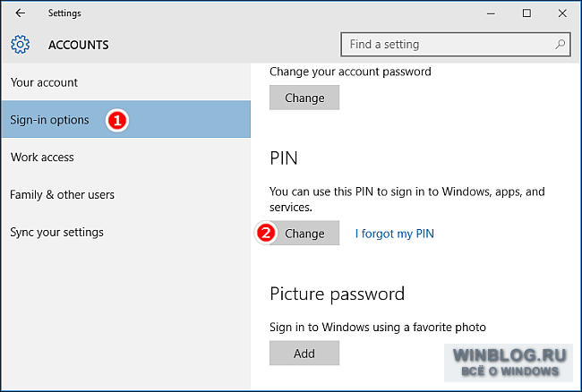The height and width of the screenshot is (392, 582).
Task: Open Your account section
Action: point(126,82)
